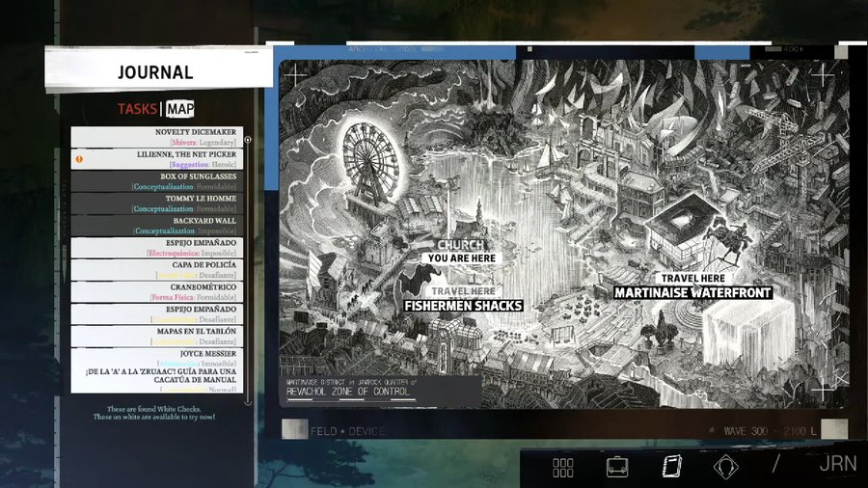Open the inventory briefcase icon
The height and width of the screenshot is (488, 868).
[616, 467]
